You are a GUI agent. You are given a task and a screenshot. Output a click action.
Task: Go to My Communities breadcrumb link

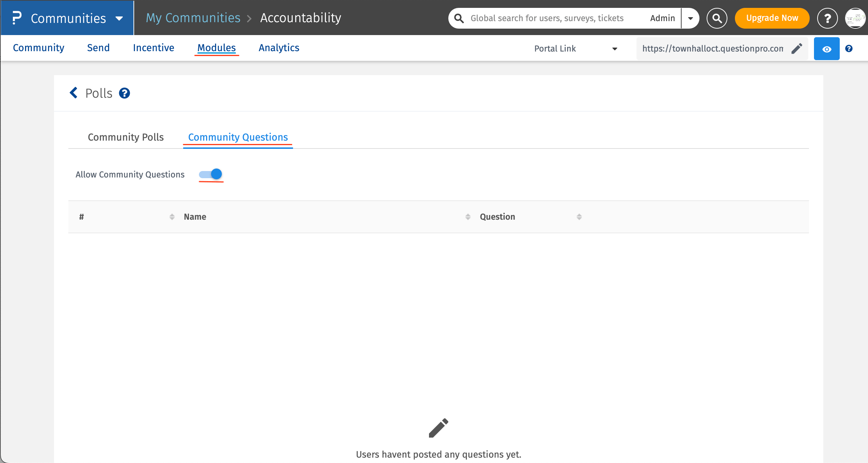[x=193, y=18]
